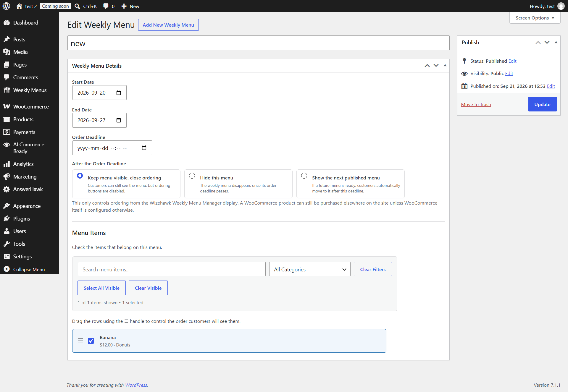Viewport: 568px width, 392px height.
Task: Click the Clear Visible button
Action: click(x=148, y=288)
